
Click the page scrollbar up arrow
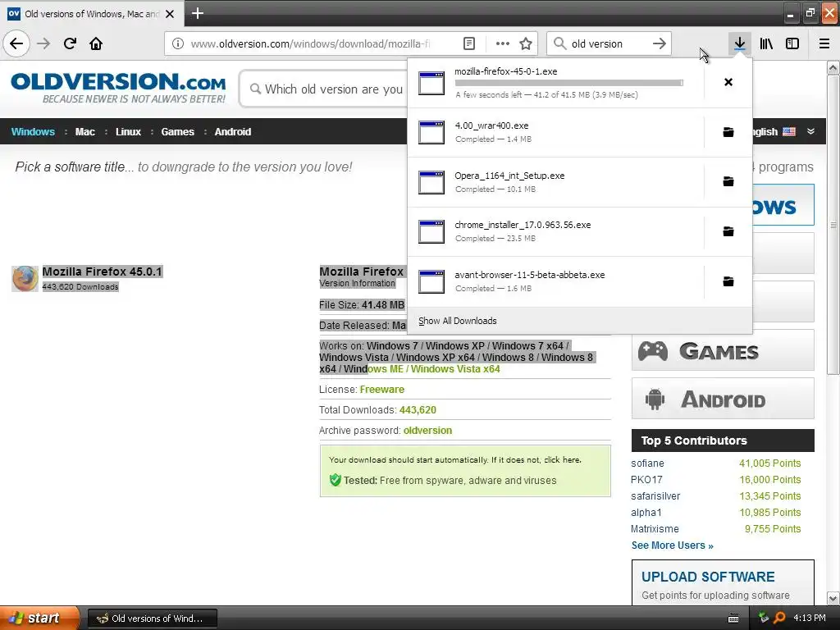833,68
